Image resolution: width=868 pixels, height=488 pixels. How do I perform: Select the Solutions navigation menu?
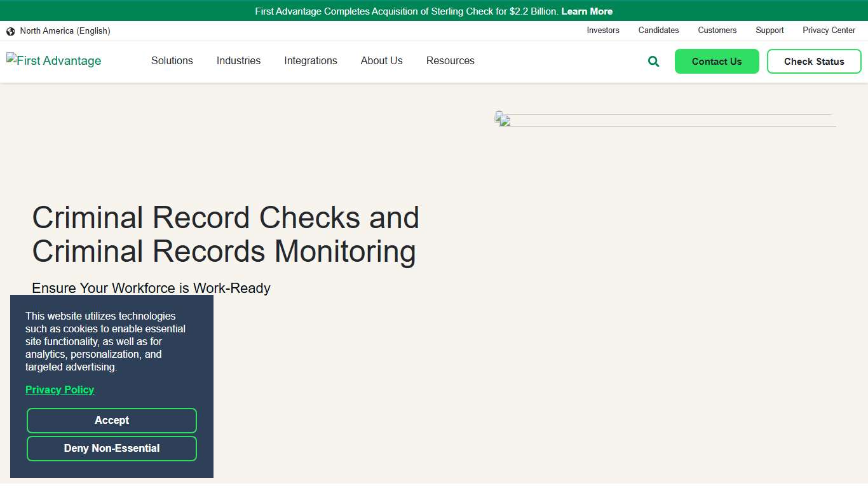pyautogui.click(x=172, y=61)
